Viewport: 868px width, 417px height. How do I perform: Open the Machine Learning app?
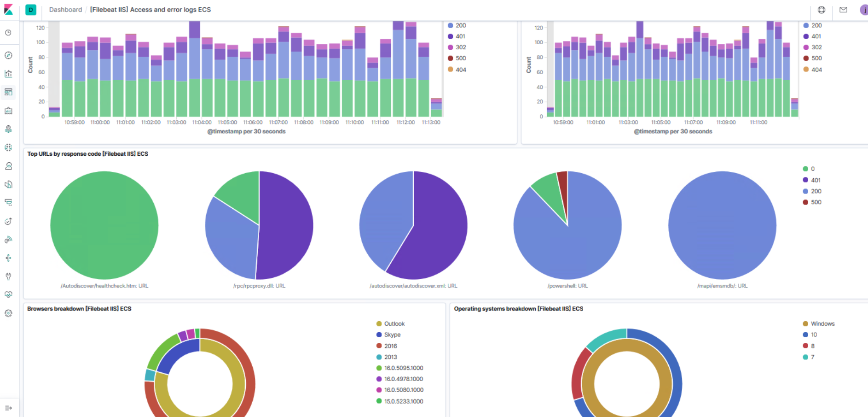[x=8, y=147]
